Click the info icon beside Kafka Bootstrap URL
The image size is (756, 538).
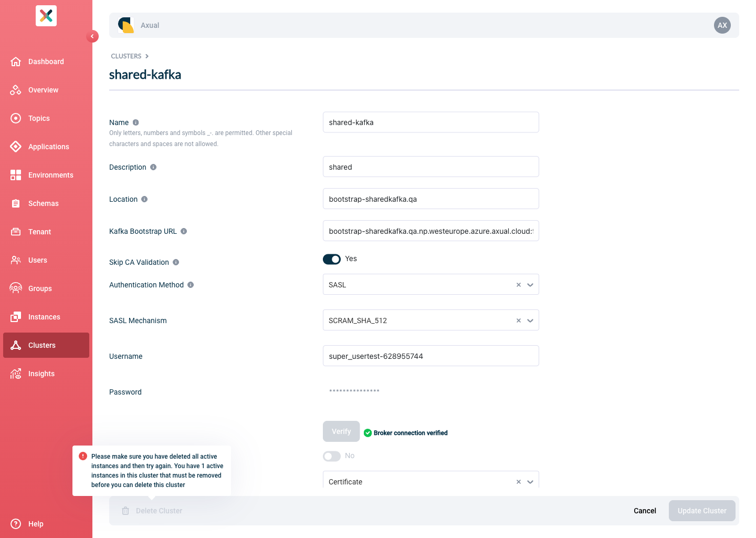point(184,231)
